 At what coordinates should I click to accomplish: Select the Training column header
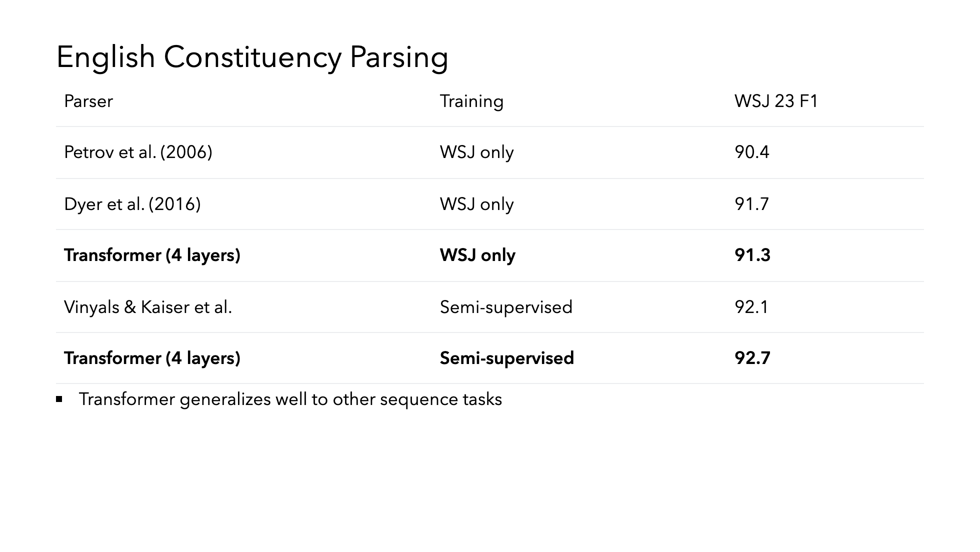coord(471,102)
